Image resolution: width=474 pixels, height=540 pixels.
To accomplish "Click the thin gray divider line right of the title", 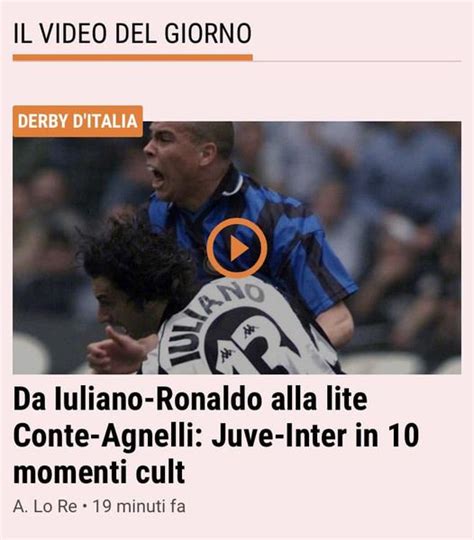I will click(357, 61).
